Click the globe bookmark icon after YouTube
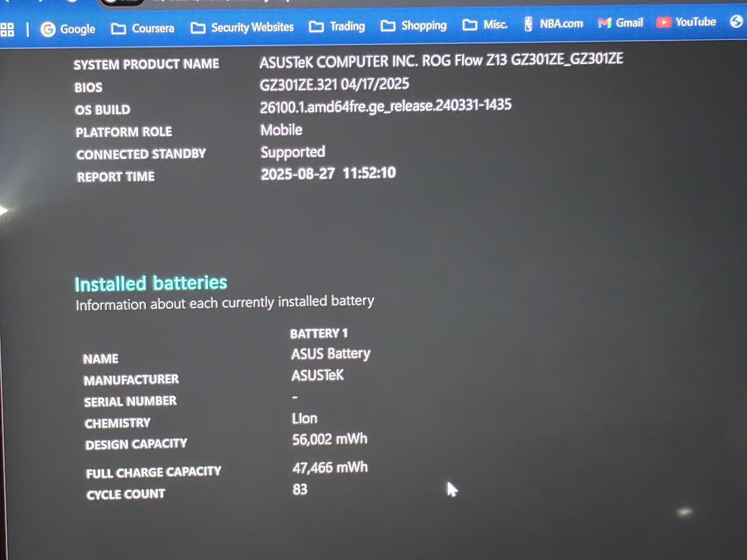747x560 pixels. 736,21
